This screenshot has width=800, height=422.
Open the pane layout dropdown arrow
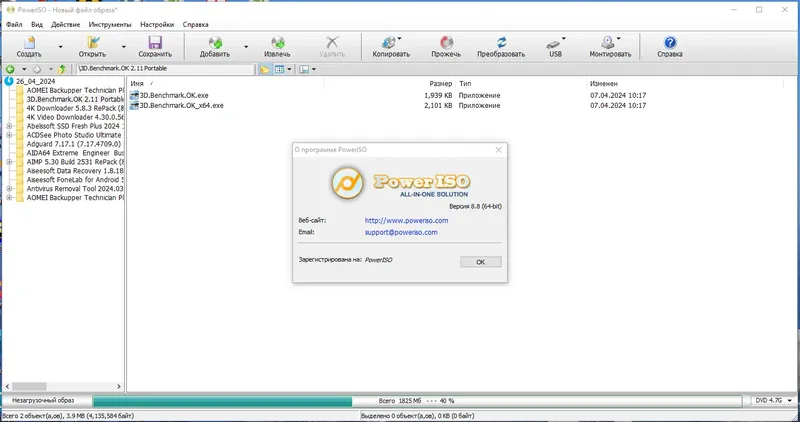click(x=314, y=69)
